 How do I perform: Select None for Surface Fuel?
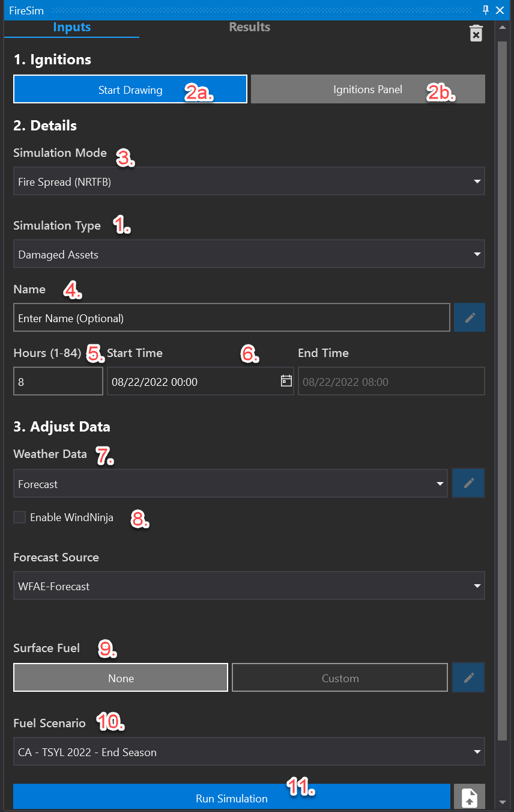coord(121,678)
